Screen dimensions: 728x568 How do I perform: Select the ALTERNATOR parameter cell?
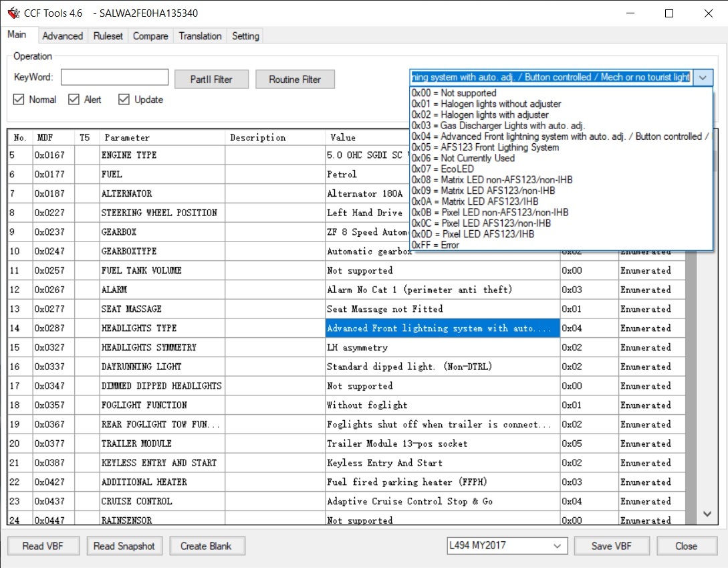[x=162, y=193]
